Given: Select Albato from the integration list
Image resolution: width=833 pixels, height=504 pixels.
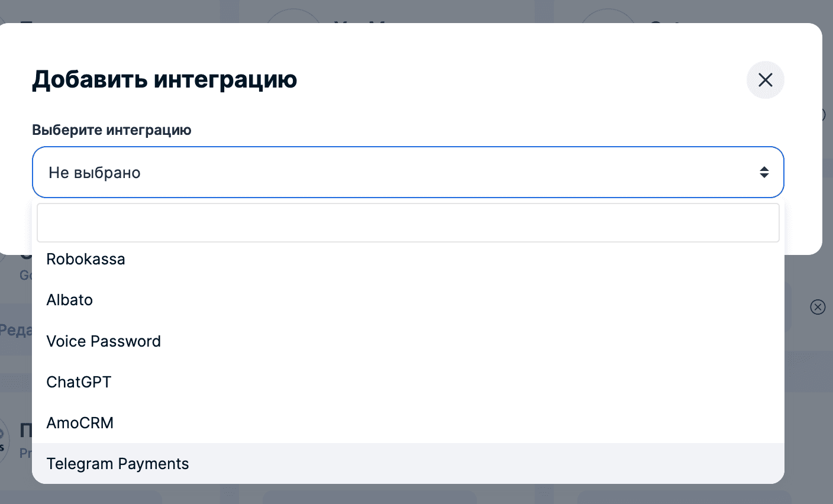Looking at the screenshot, I should [x=69, y=300].
